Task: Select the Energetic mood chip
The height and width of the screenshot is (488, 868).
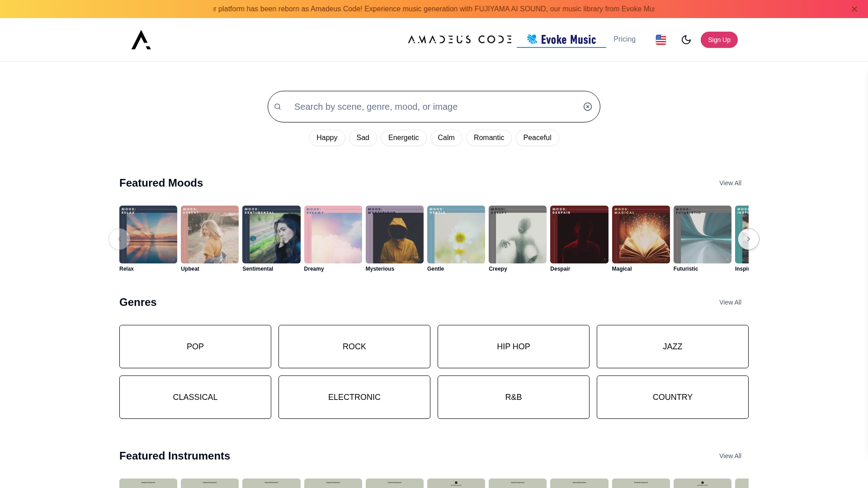Action: [403, 138]
